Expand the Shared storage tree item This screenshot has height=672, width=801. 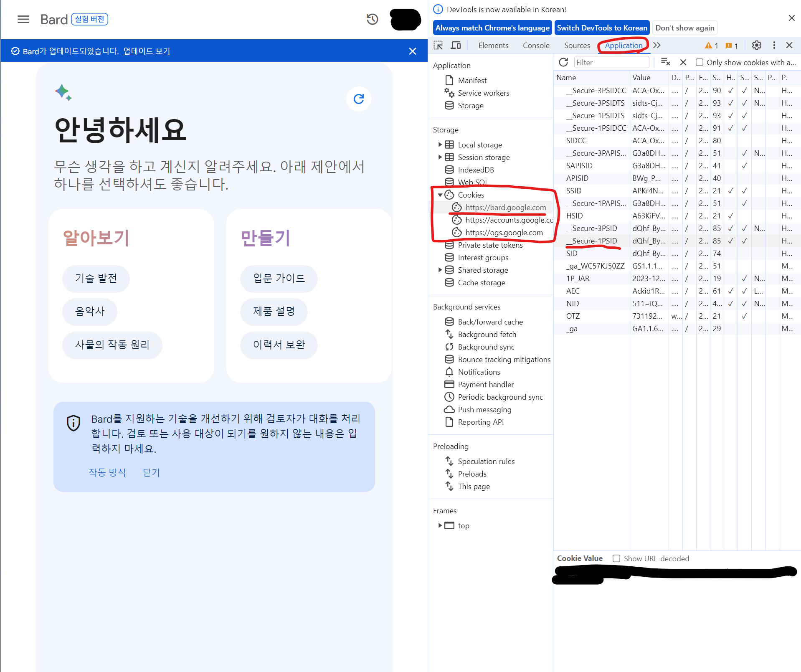440,270
